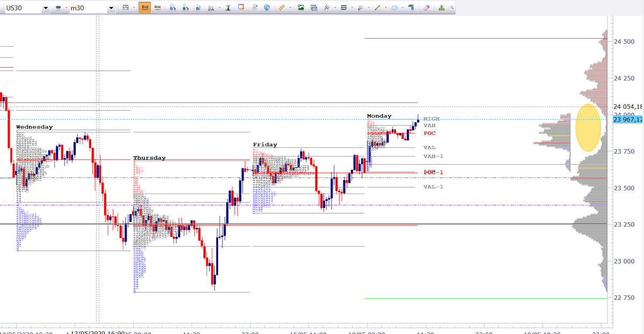
Task: Select the horizontal lines levels tool
Action: (x=343, y=8)
